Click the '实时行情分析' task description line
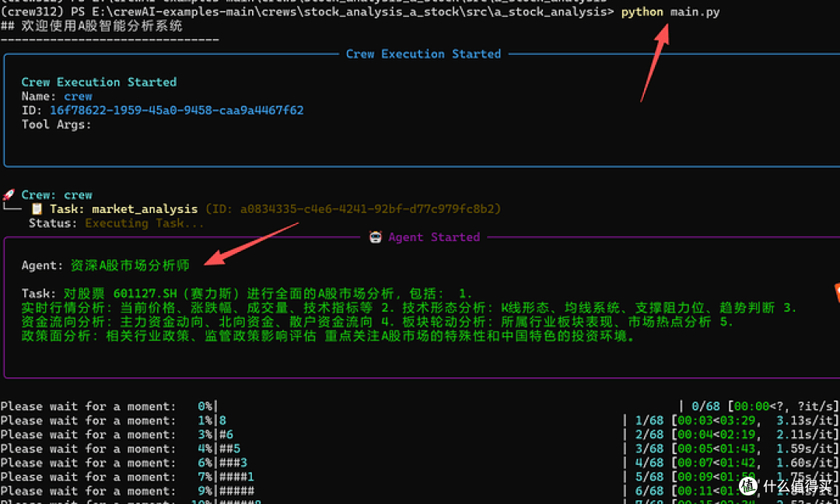 [x=410, y=308]
